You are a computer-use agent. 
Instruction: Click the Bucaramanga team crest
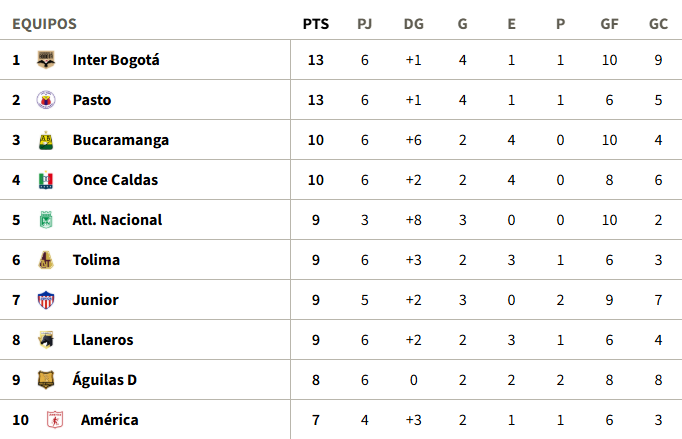pos(45,140)
